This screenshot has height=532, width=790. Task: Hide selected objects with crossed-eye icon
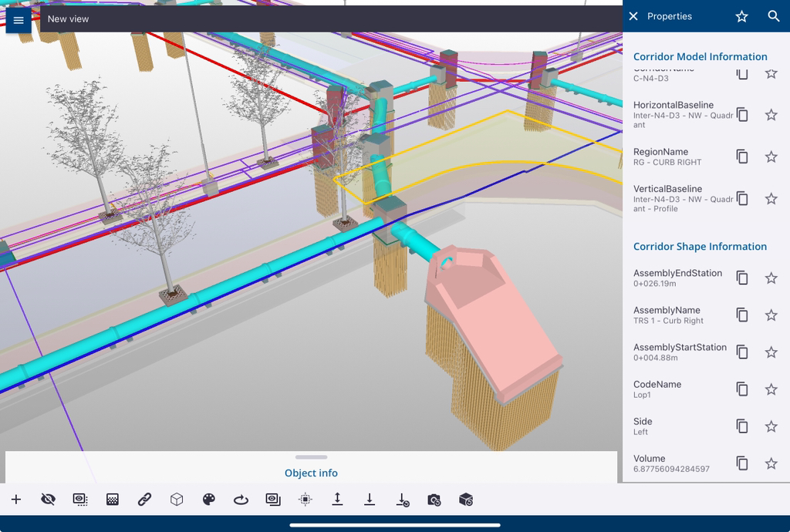[48, 500]
